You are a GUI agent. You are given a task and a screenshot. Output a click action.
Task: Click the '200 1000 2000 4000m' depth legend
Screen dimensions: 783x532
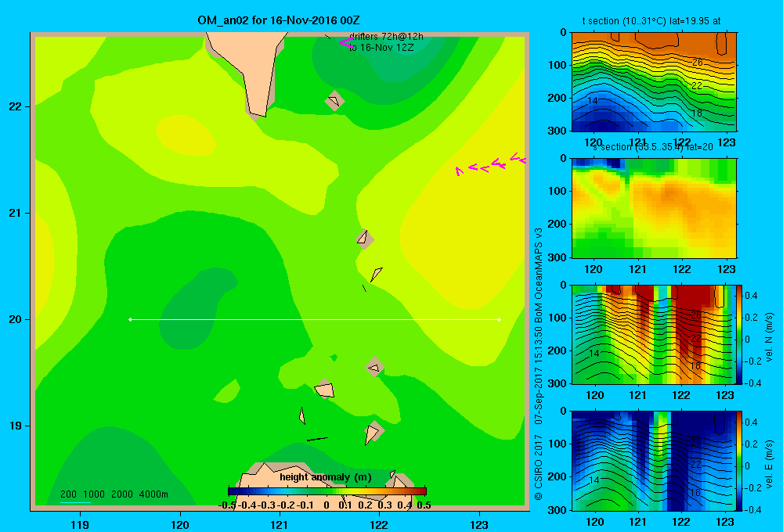click(114, 494)
